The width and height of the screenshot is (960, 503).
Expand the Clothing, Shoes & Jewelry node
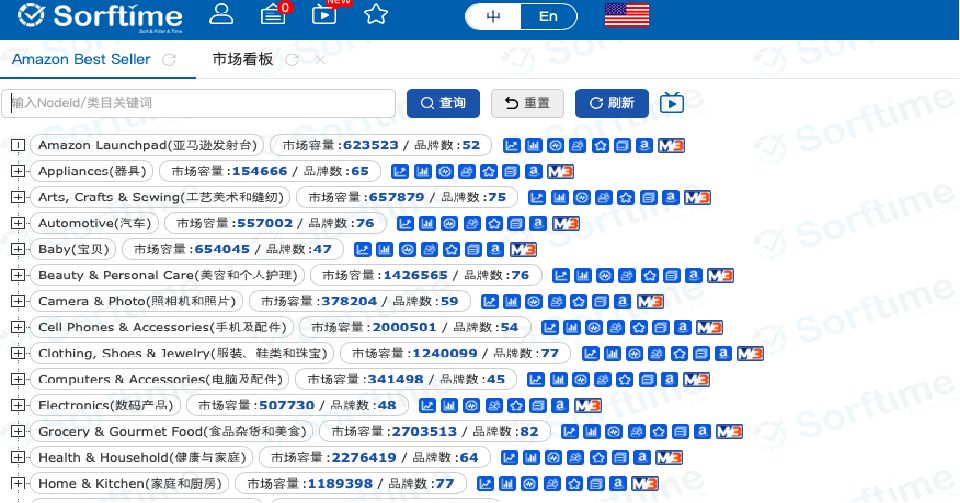18,354
